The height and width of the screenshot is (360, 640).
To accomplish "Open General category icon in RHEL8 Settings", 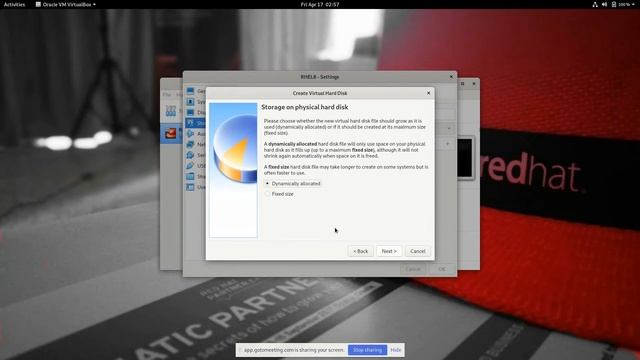I will tap(191, 91).
